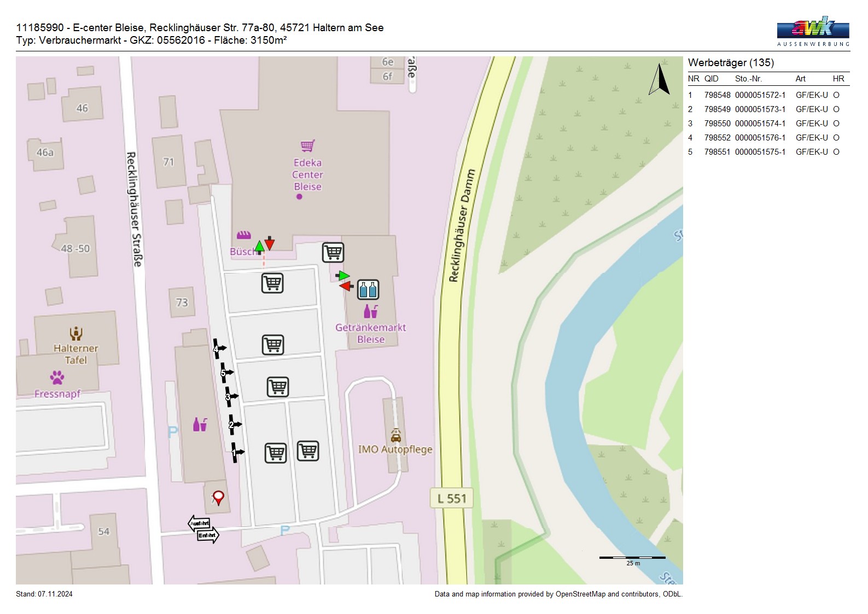The height and width of the screenshot is (614, 868).
Task: Select advertising carrier marker number 1
Action: [235, 452]
